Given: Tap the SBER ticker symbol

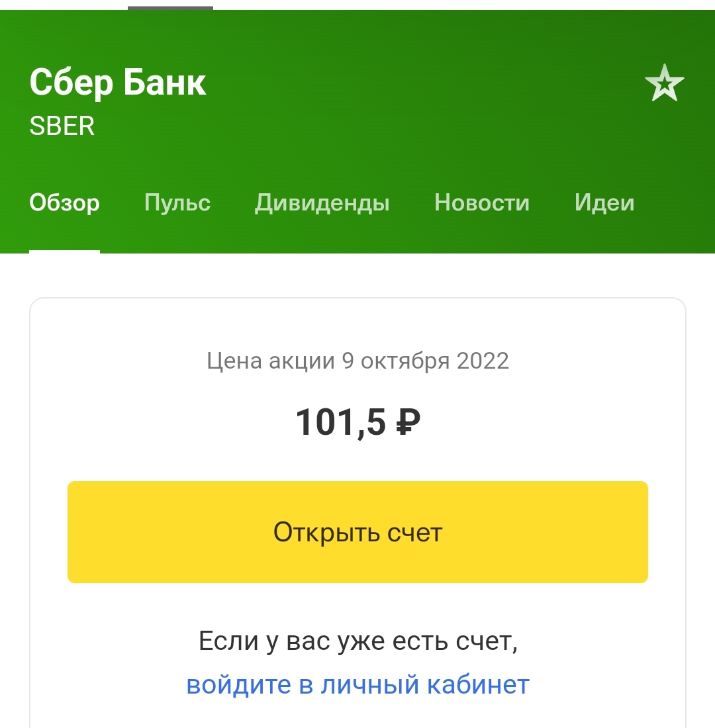Looking at the screenshot, I should coord(62,126).
